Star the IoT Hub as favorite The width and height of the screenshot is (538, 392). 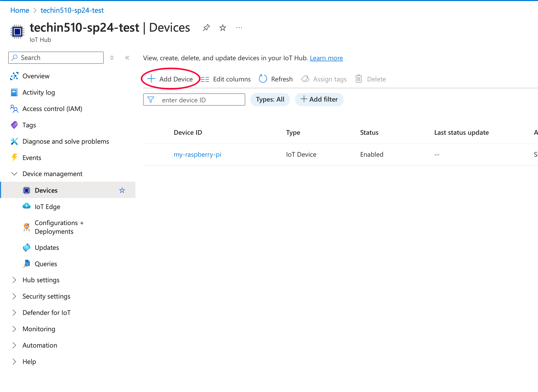tap(223, 28)
